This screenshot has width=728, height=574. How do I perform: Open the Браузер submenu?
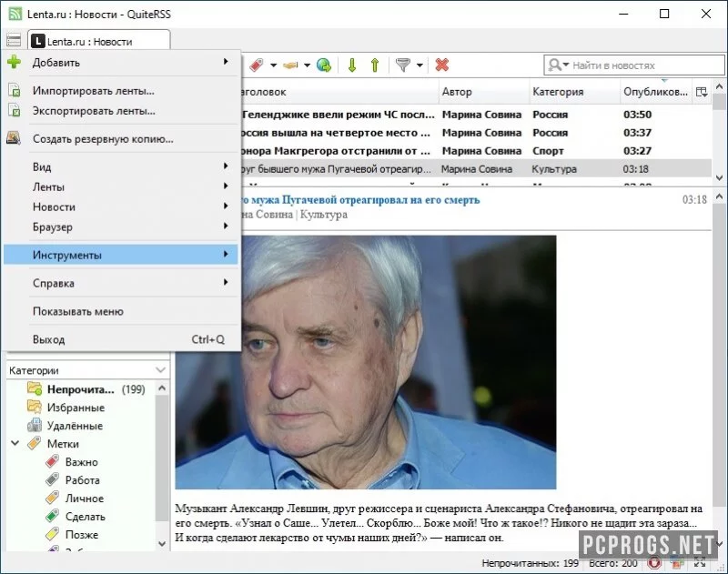(121, 227)
